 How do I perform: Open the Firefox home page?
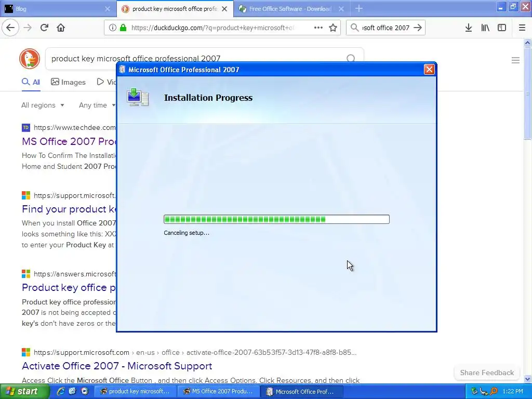coord(61,28)
